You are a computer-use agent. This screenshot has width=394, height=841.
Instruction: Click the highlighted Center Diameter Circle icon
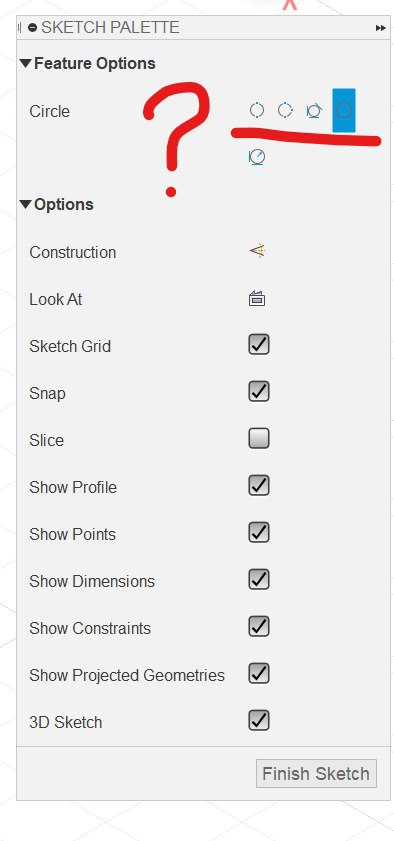(x=344, y=110)
